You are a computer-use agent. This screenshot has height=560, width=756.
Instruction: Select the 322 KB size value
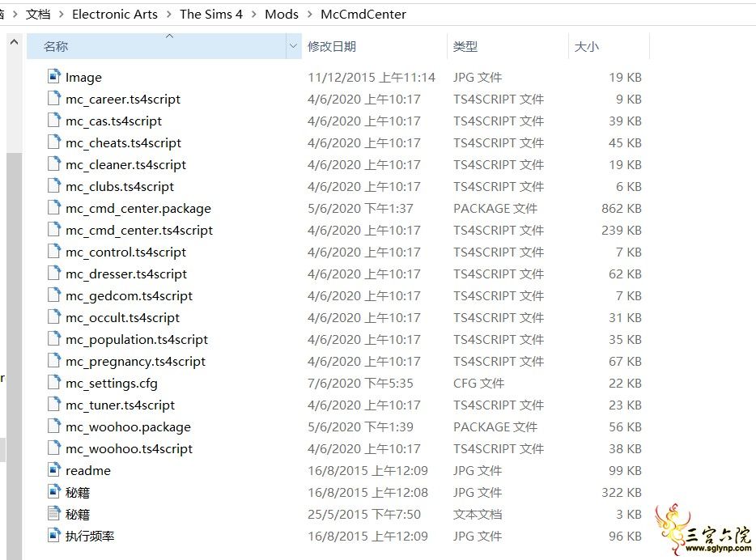[x=621, y=492]
